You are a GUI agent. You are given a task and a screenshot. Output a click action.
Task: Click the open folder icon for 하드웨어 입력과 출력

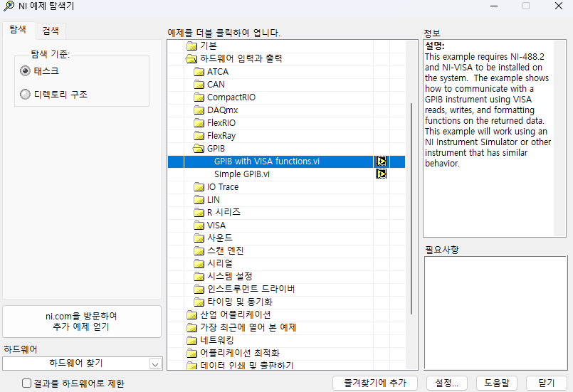coord(191,59)
